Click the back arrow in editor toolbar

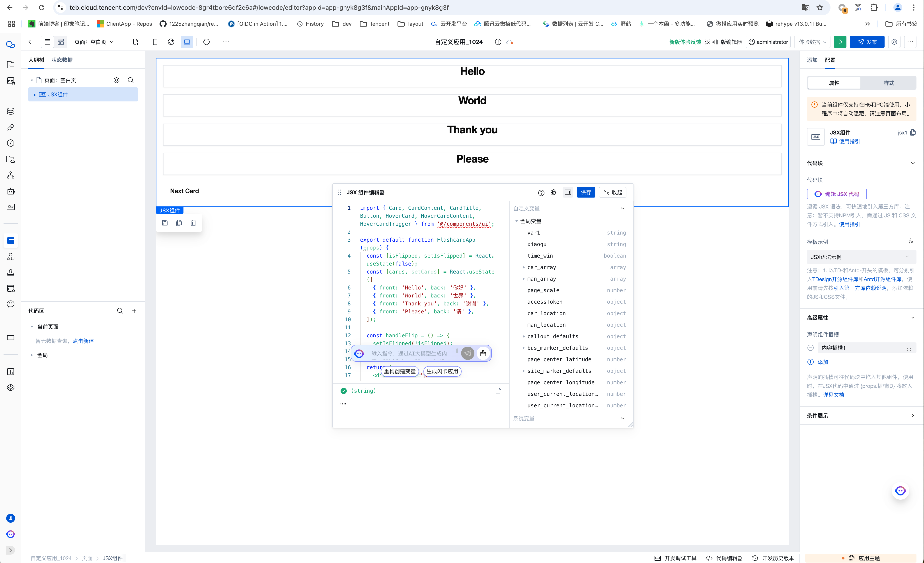pos(31,42)
